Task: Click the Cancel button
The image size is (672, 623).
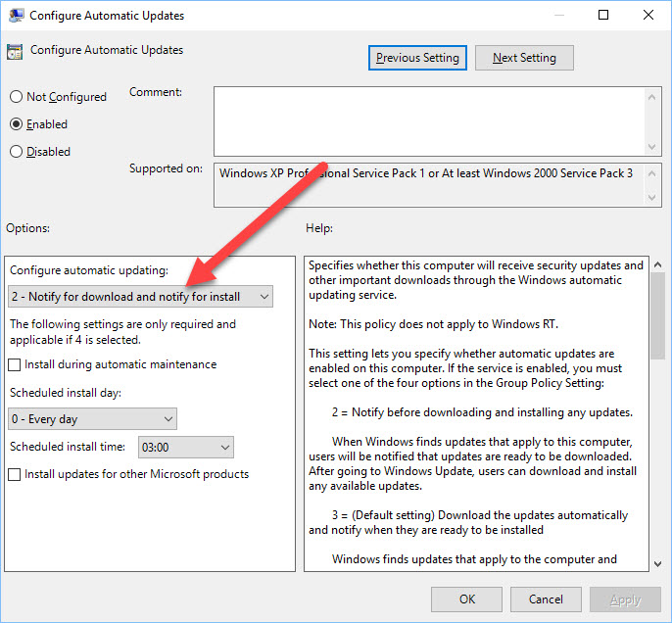Action: tap(546, 599)
